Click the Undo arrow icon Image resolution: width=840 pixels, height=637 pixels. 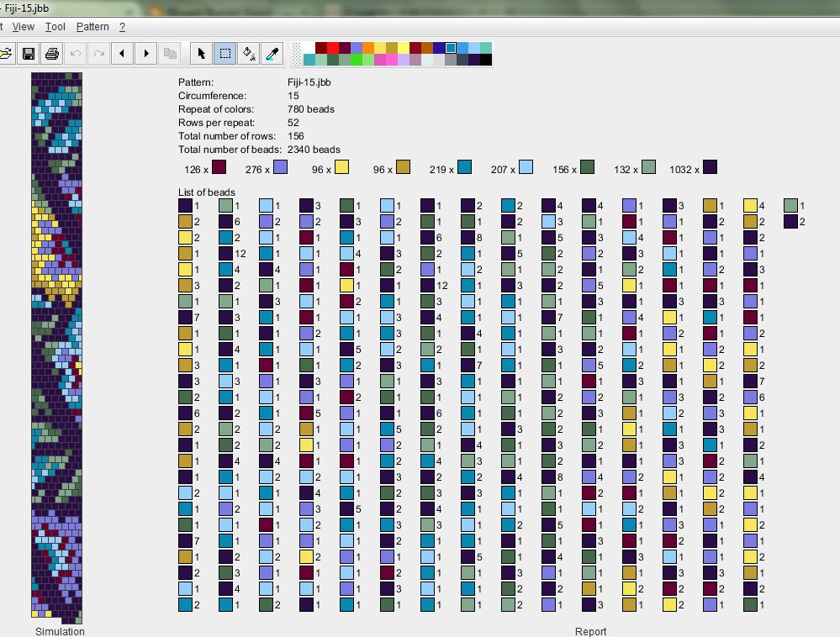point(76,54)
